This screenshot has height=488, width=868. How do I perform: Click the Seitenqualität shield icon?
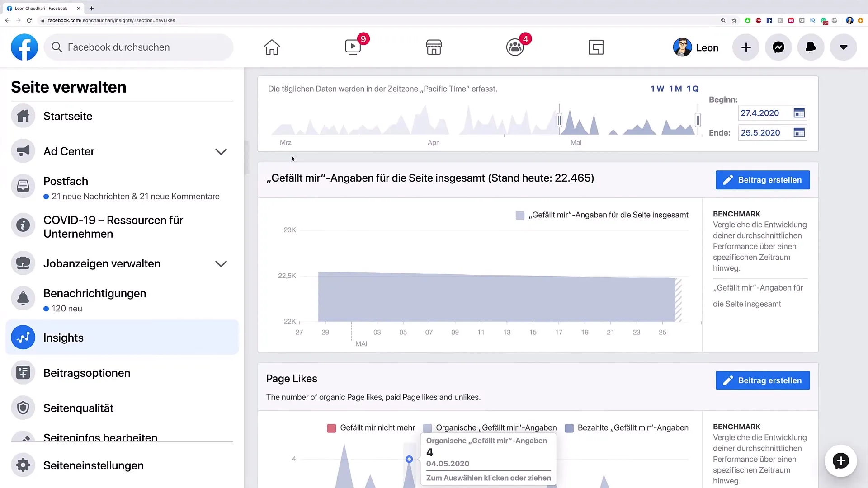(23, 408)
